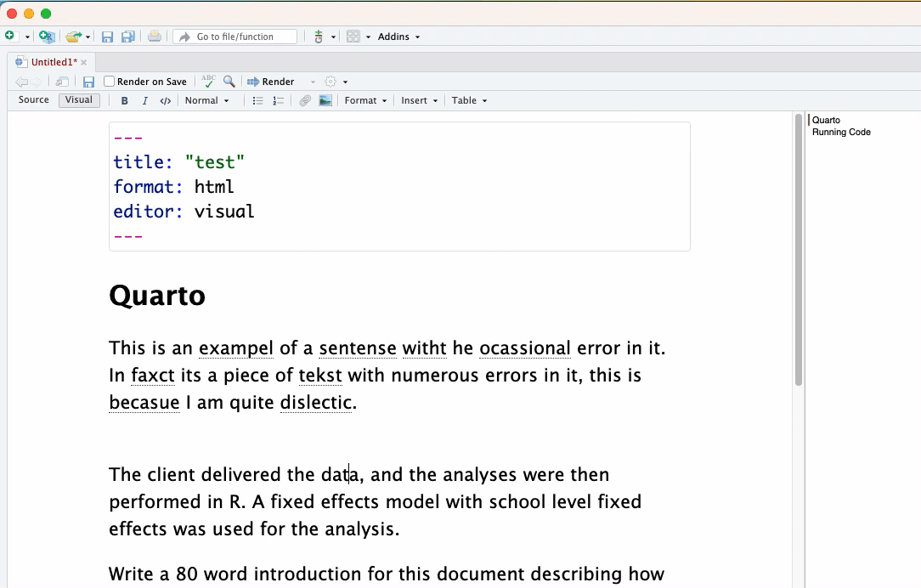Toggle italic formatting

tap(145, 100)
